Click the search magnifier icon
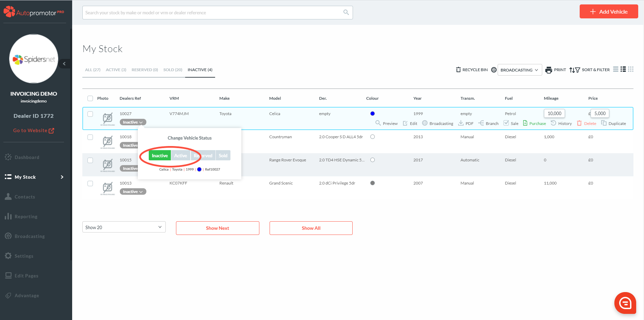This screenshot has height=320, width=644. click(346, 13)
